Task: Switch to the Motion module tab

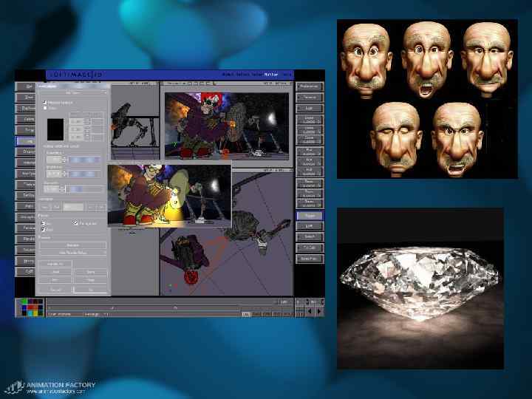Action: tap(242, 75)
